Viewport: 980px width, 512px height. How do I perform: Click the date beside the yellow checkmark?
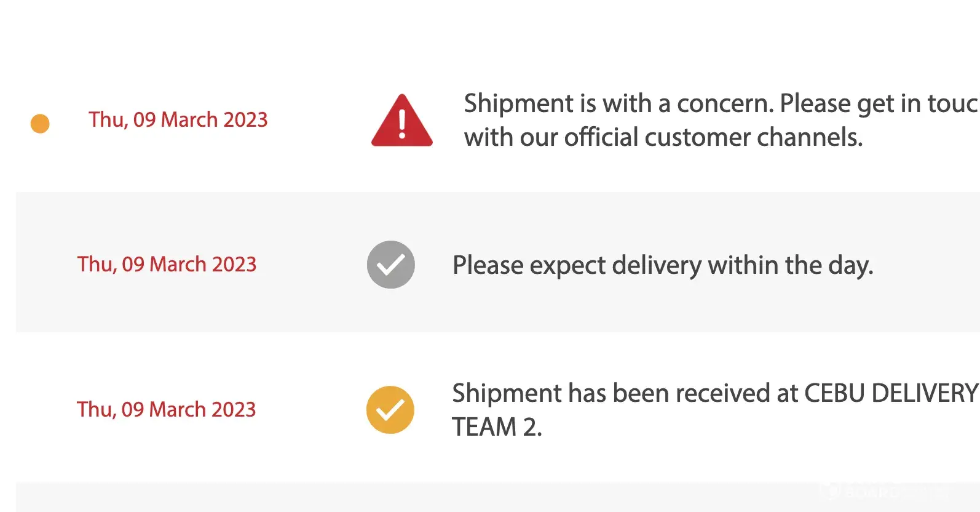click(166, 409)
